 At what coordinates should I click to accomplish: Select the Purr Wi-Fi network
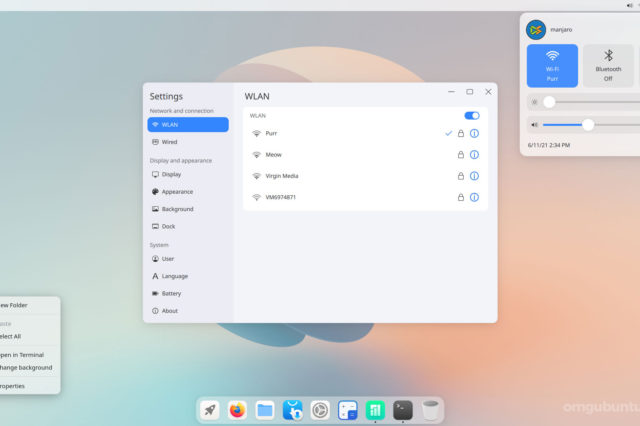[271, 133]
